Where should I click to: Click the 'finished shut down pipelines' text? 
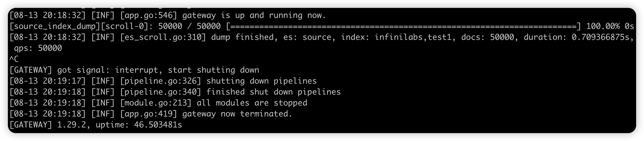coord(274,92)
